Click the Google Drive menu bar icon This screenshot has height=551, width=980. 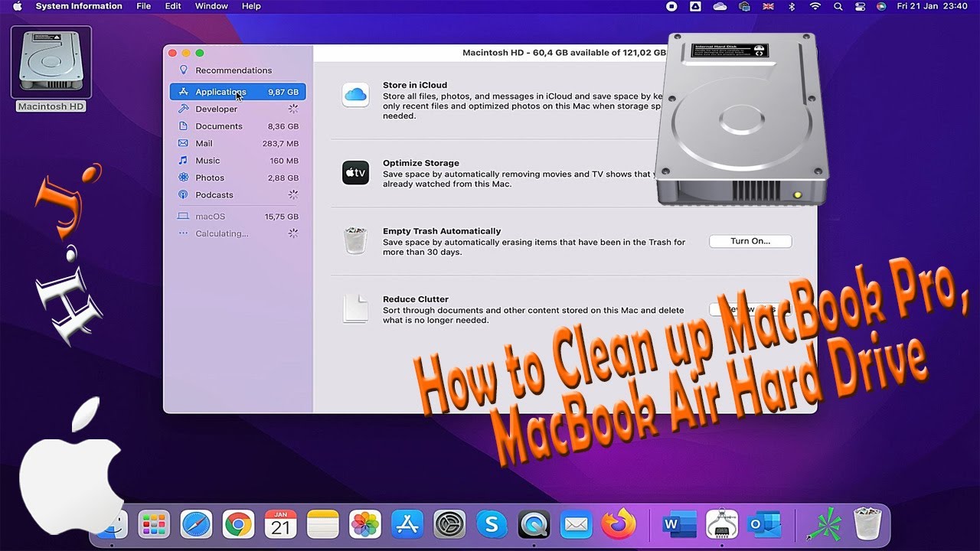pyautogui.click(x=695, y=6)
